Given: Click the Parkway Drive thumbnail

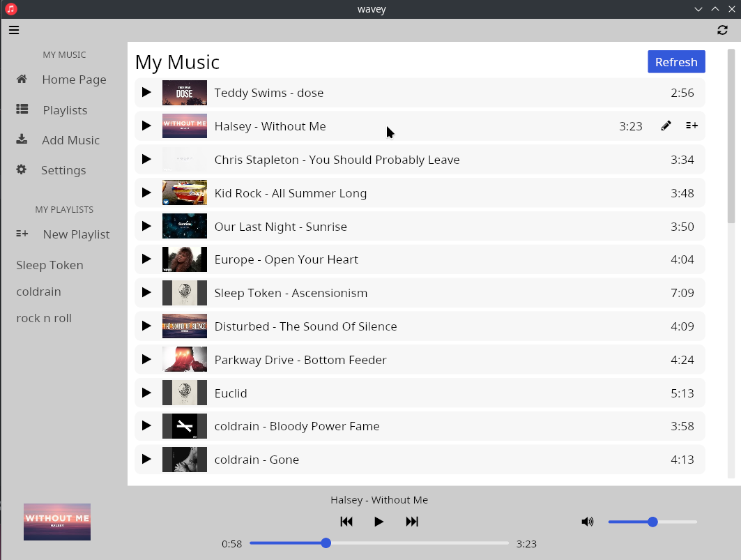Looking at the screenshot, I should [184, 359].
